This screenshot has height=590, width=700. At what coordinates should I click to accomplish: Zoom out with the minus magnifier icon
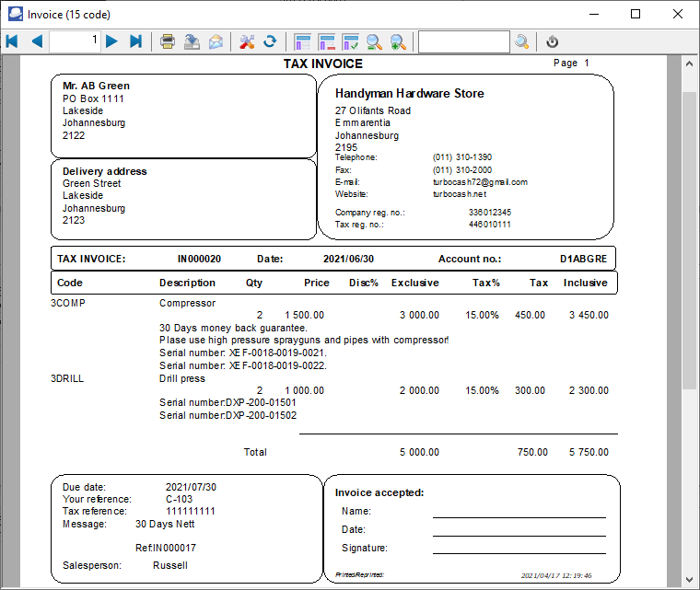pyautogui.click(x=374, y=42)
